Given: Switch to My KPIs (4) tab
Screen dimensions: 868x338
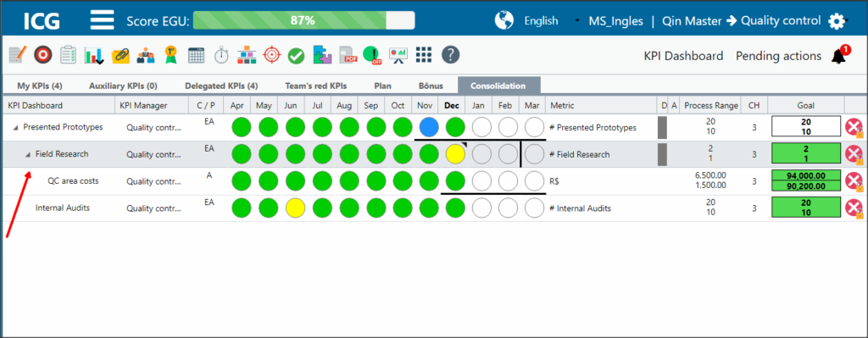Looking at the screenshot, I should click(x=39, y=86).
